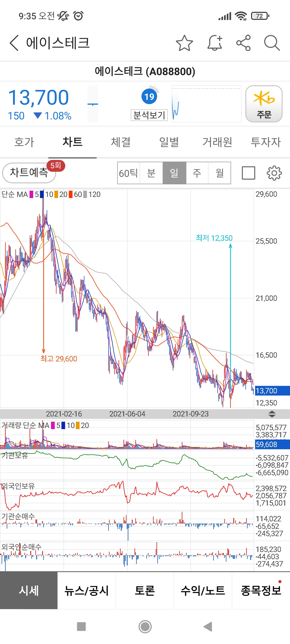Tap the 2021-09-23 date label

click(191, 414)
